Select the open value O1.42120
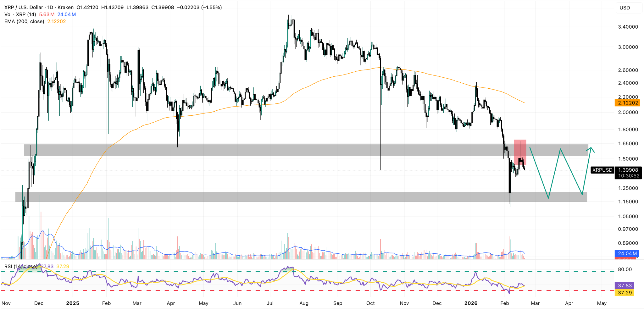Image resolution: width=644 pixels, height=310 pixels. (87, 7)
